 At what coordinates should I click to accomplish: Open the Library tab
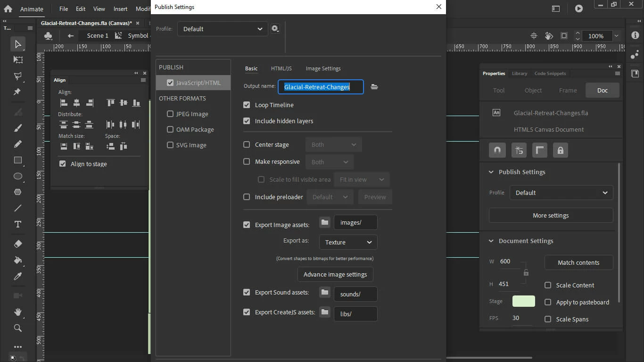coord(520,74)
